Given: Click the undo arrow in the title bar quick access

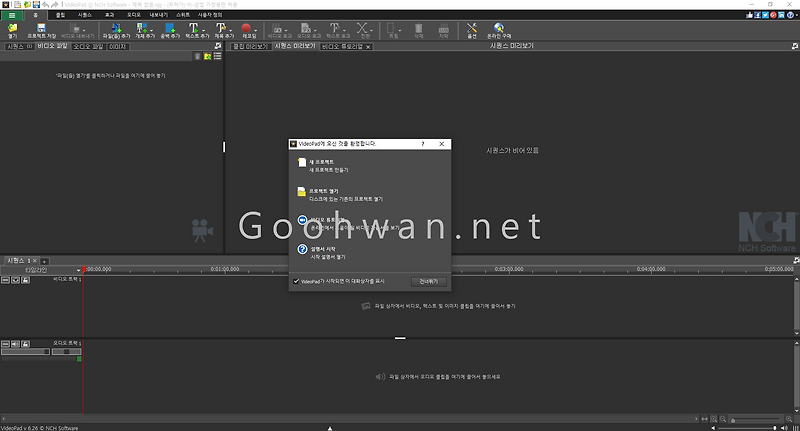Looking at the screenshot, I should click(45, 5).
